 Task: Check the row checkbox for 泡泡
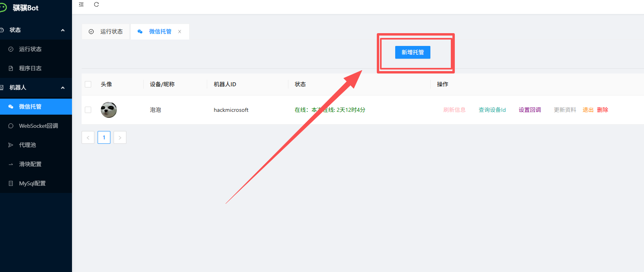[88, 110]
